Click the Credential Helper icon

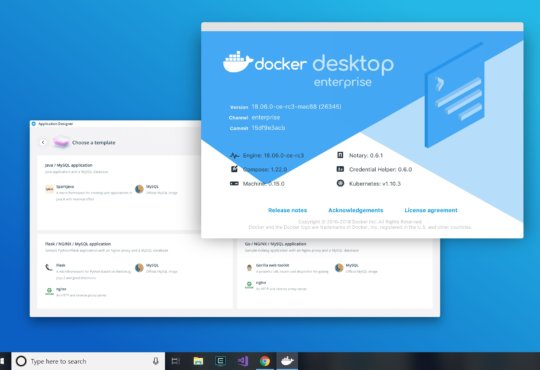340,169
